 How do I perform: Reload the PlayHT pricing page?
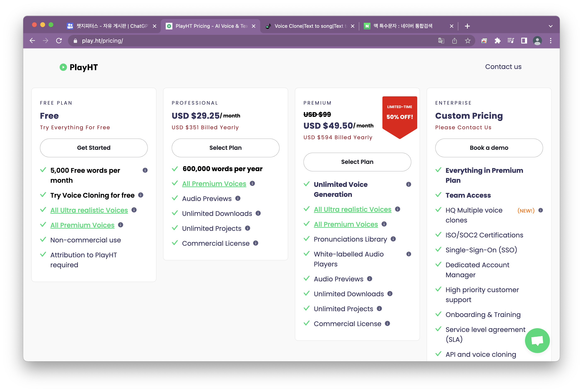59,40
